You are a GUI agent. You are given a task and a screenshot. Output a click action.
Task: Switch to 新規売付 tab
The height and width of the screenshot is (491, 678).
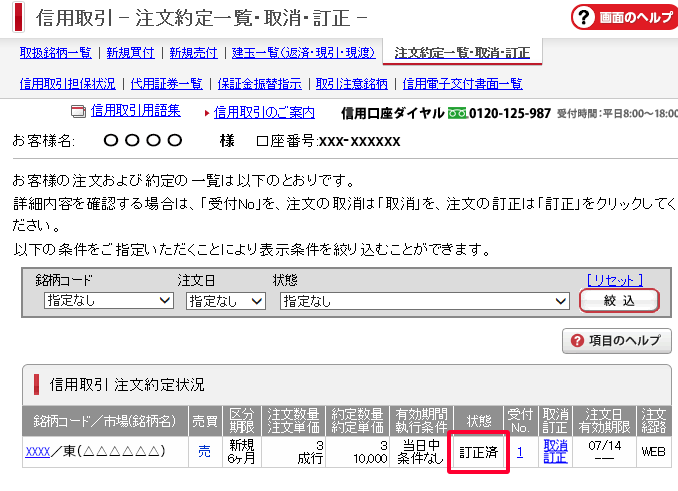point(193,53)
